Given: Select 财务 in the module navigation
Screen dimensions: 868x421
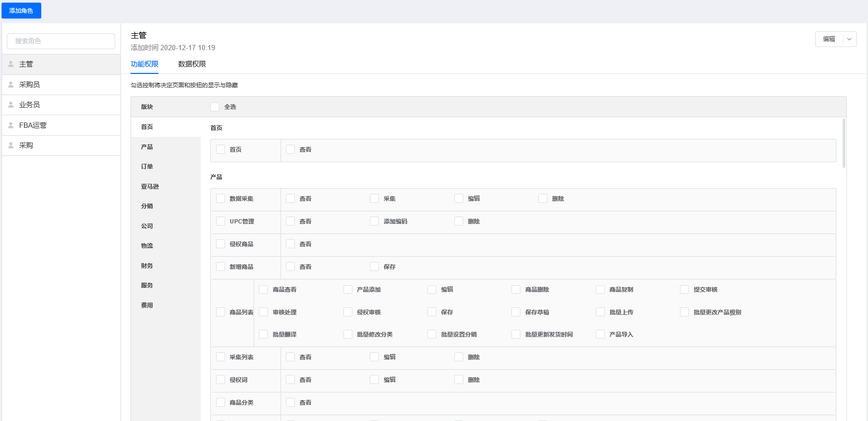Looking at the screenshot, I should (147, 266).
